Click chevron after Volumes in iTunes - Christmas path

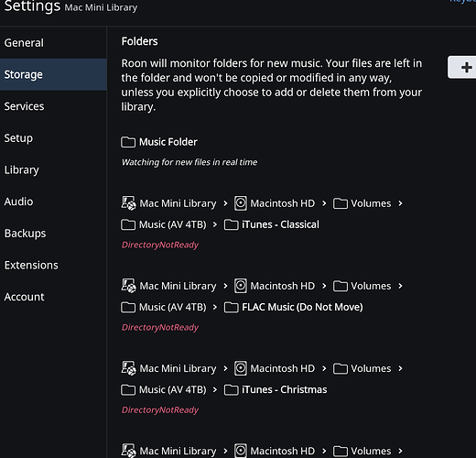400,368
